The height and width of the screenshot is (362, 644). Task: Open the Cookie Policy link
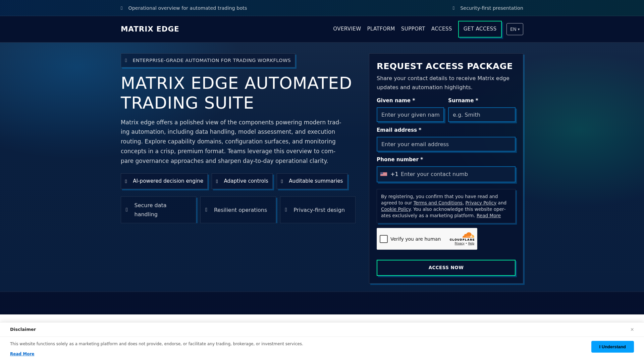pos(395,209)
